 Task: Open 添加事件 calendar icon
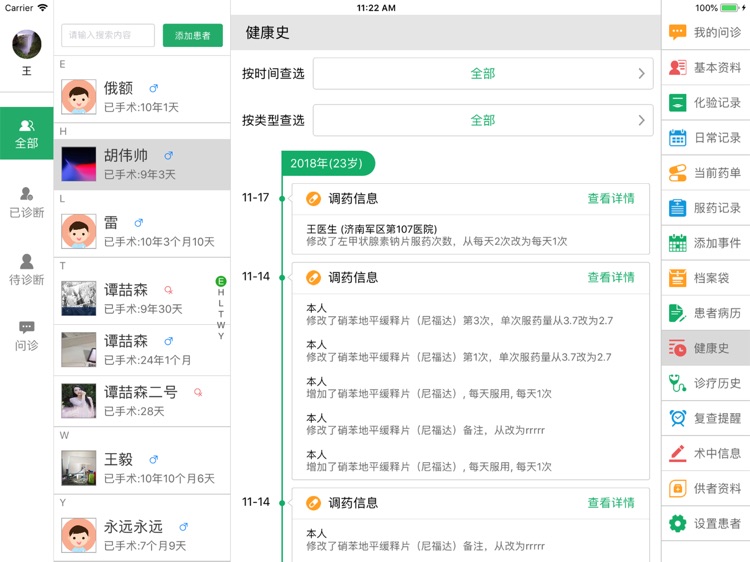tap(677, 243)
